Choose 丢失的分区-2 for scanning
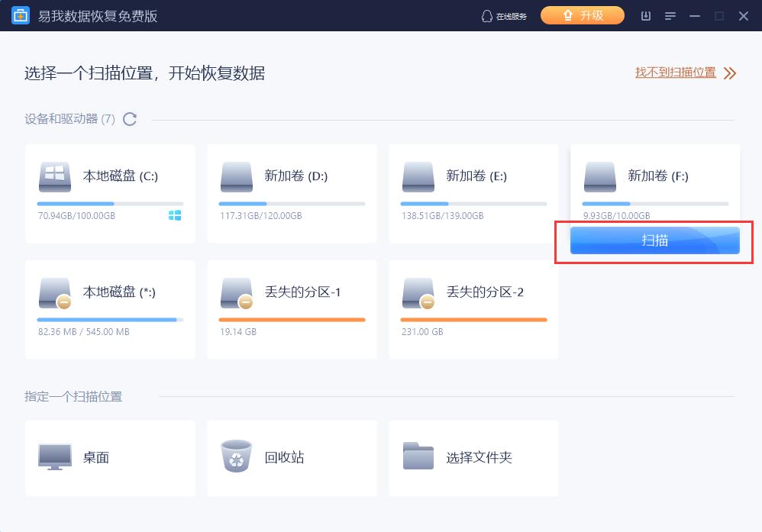 473,309
